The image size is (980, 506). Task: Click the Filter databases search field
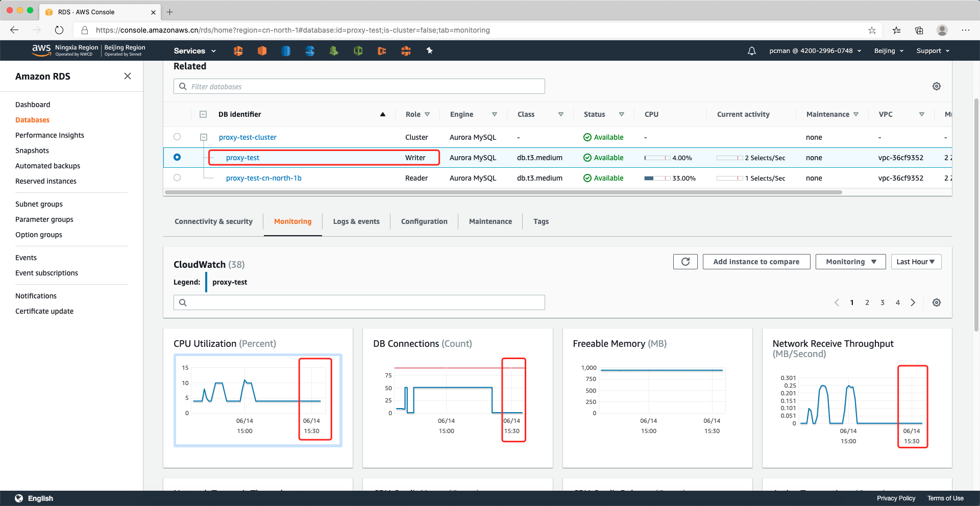[359, 87]
